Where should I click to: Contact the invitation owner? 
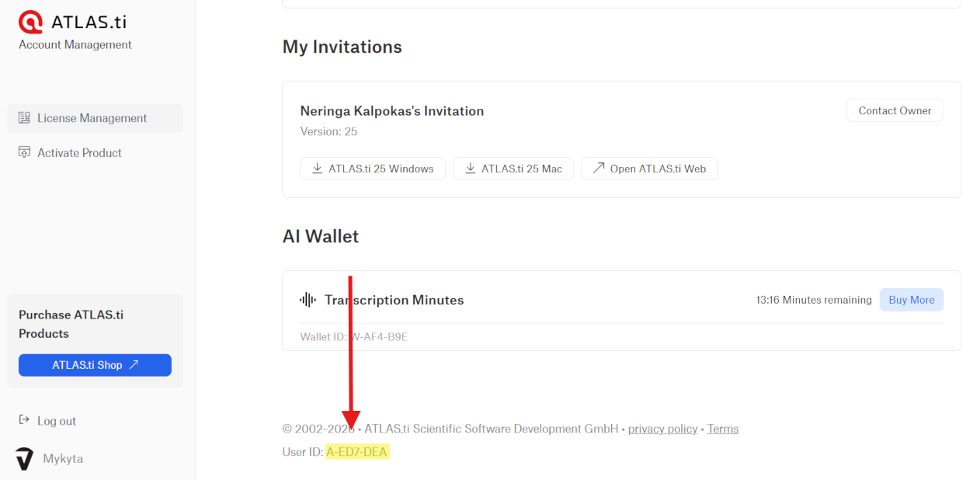(895, 110)
